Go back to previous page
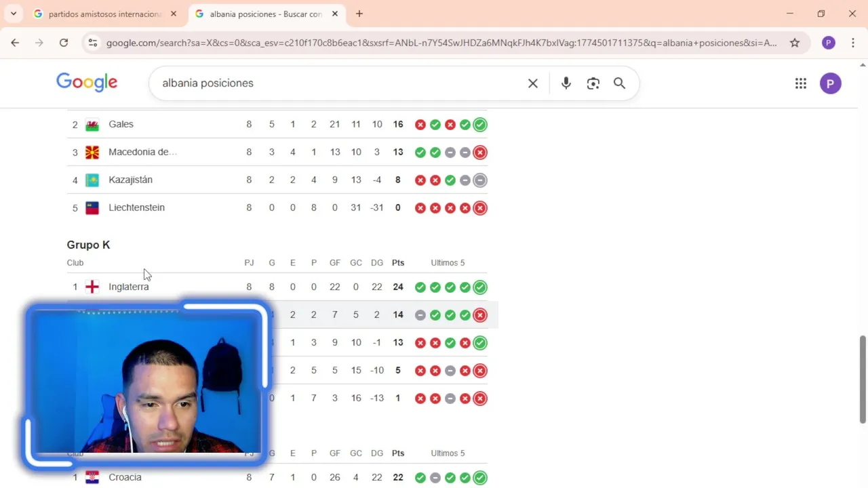Screen dimensions: 868x488 coord(15,43)
